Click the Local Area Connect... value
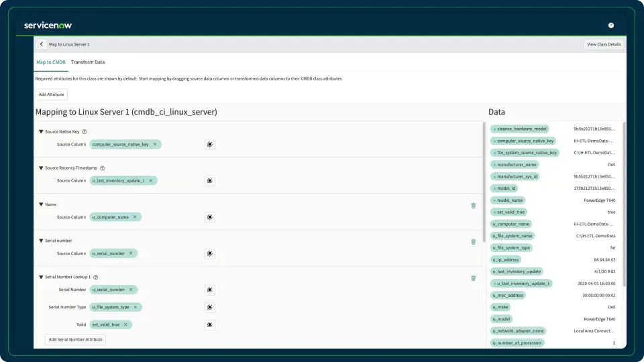644x362 pixels. tap(594, 330)
